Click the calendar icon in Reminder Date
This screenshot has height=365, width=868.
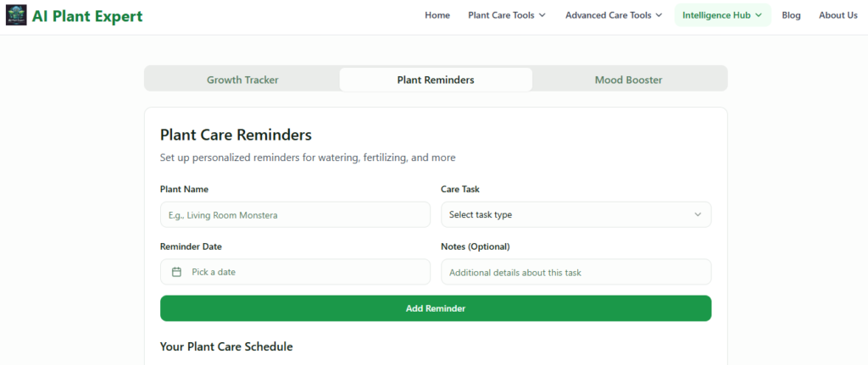(176, 272)
